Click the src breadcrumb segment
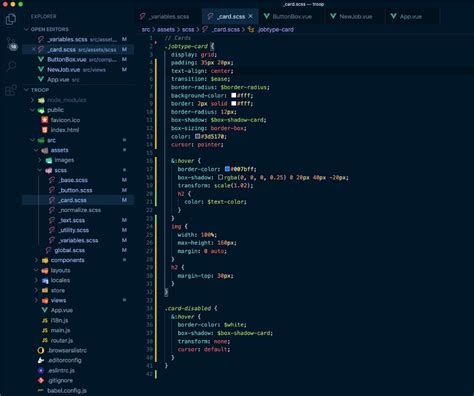 pos(146,29)
